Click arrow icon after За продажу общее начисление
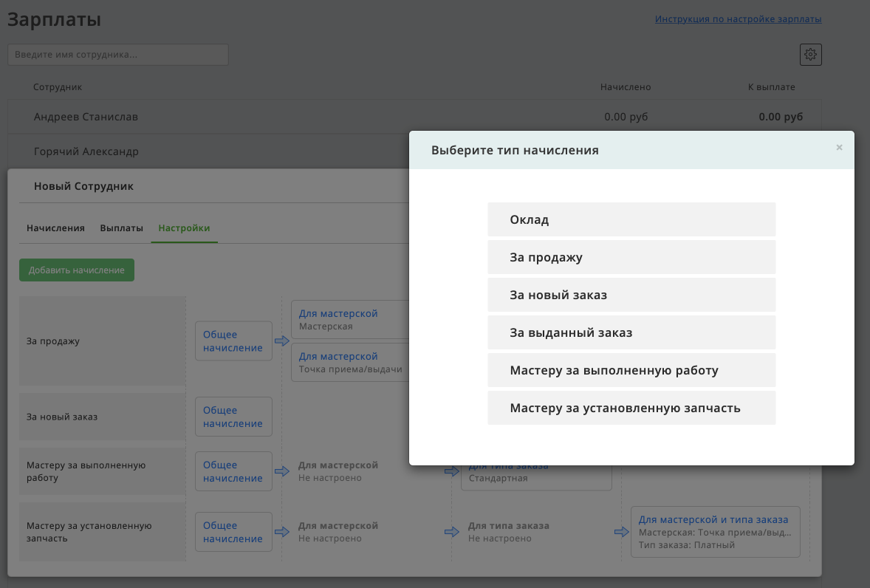Screen dimensions: 870x588 282,341
